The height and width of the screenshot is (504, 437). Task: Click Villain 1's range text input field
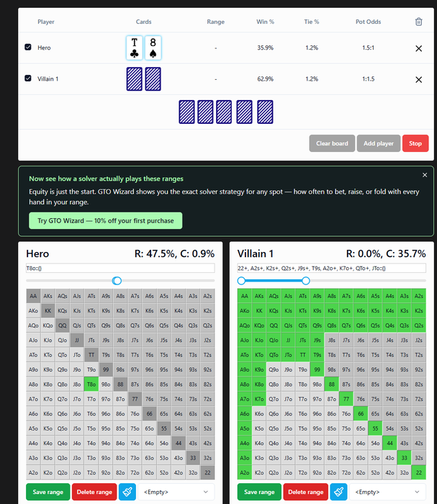332,268
